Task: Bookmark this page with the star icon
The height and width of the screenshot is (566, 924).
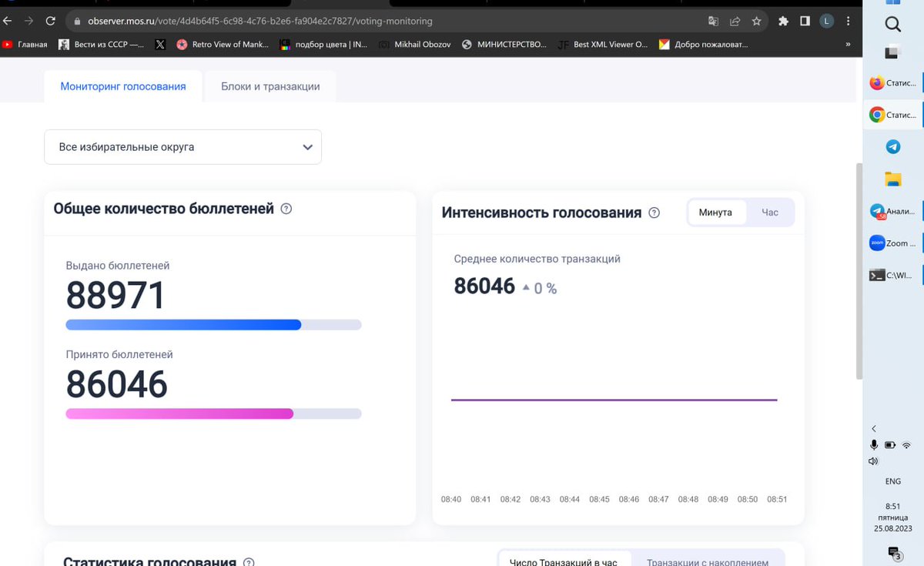Action: tap(757, 22)
